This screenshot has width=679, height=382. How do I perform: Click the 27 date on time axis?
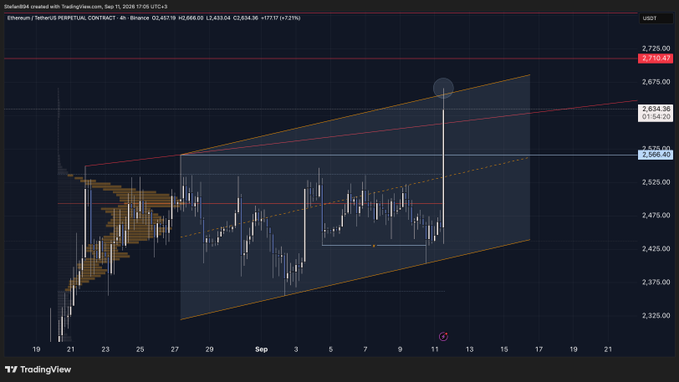point(175,349)
